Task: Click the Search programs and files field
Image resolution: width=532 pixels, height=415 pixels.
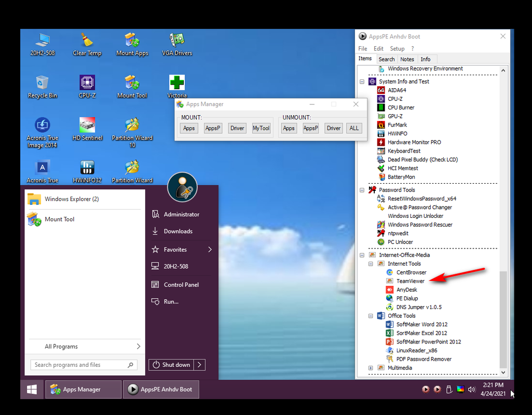Action: coord(84,365)
